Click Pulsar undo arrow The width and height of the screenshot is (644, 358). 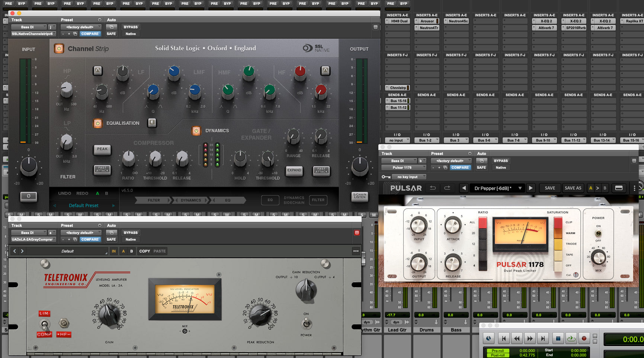(x=433, y=188)
